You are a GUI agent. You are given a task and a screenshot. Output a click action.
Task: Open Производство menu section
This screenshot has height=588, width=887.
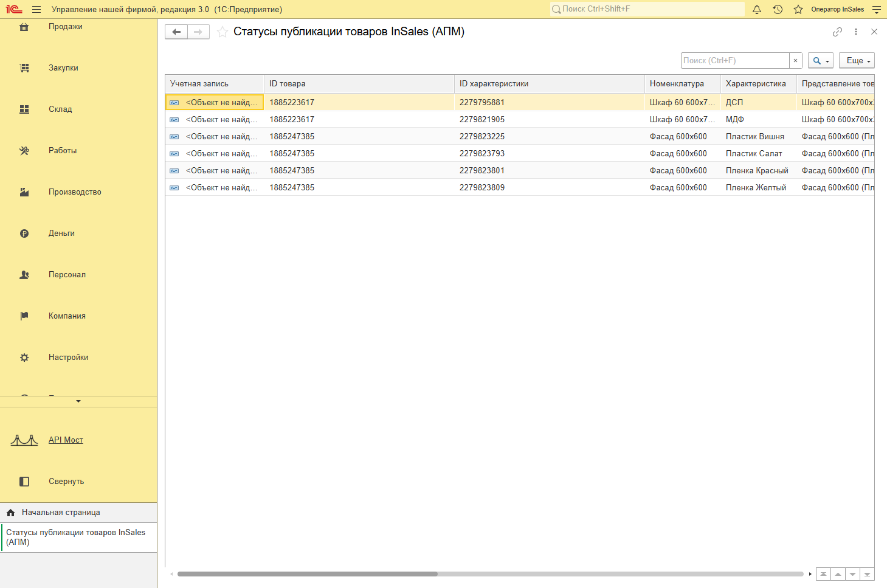(75, 192)
